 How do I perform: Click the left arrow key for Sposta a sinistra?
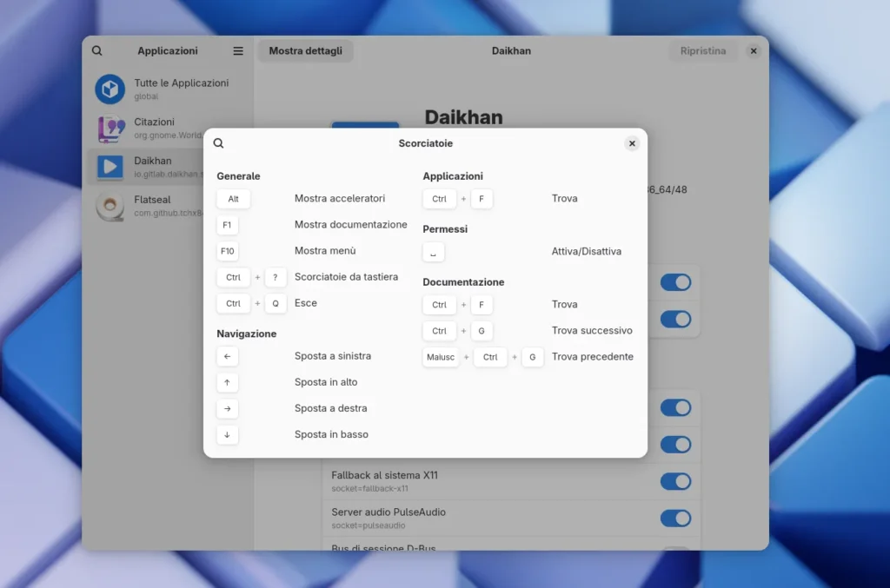tap(227, 356)
